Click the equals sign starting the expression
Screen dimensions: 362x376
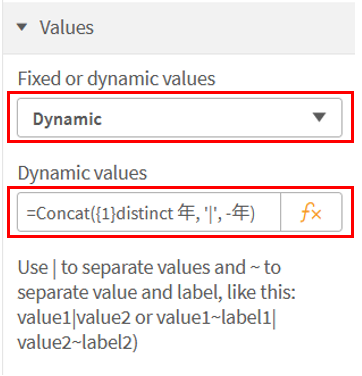point(31,214)
